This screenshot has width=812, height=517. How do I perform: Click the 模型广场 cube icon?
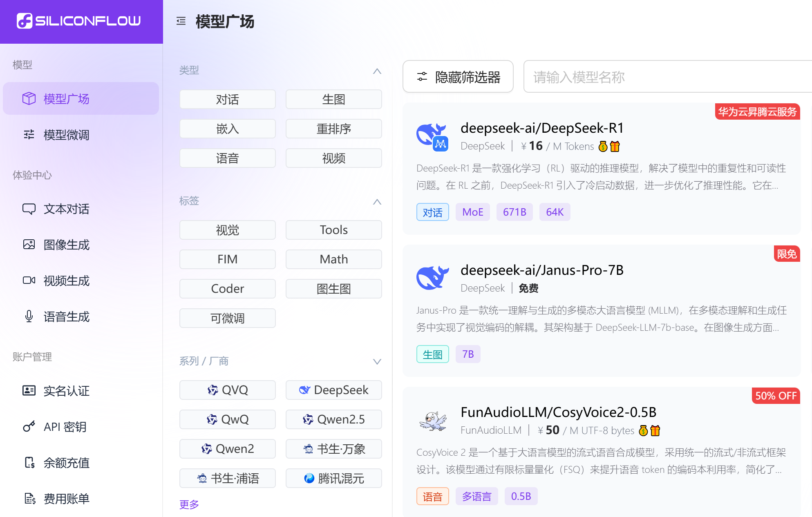pyautogui.click(x=29, y=98)
